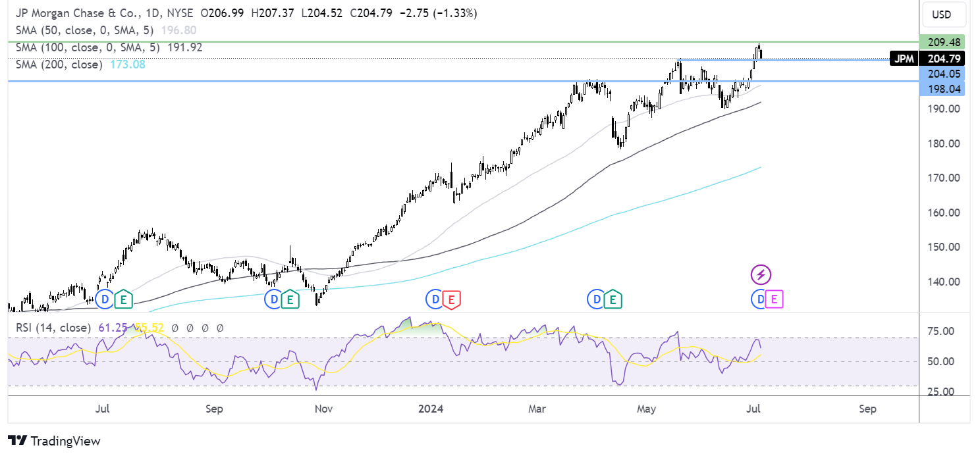The width and height of the screenshot is (980, 458).
Task: Click the Mar label on the time axis
Action: point(537,409)
